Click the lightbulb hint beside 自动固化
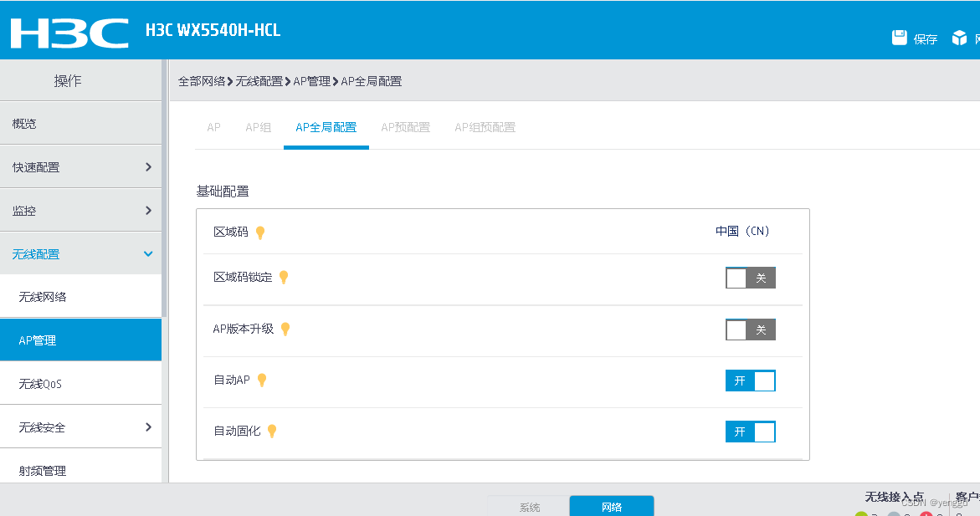The height and width of the screenshot is (516, 980). pos(272,431)
